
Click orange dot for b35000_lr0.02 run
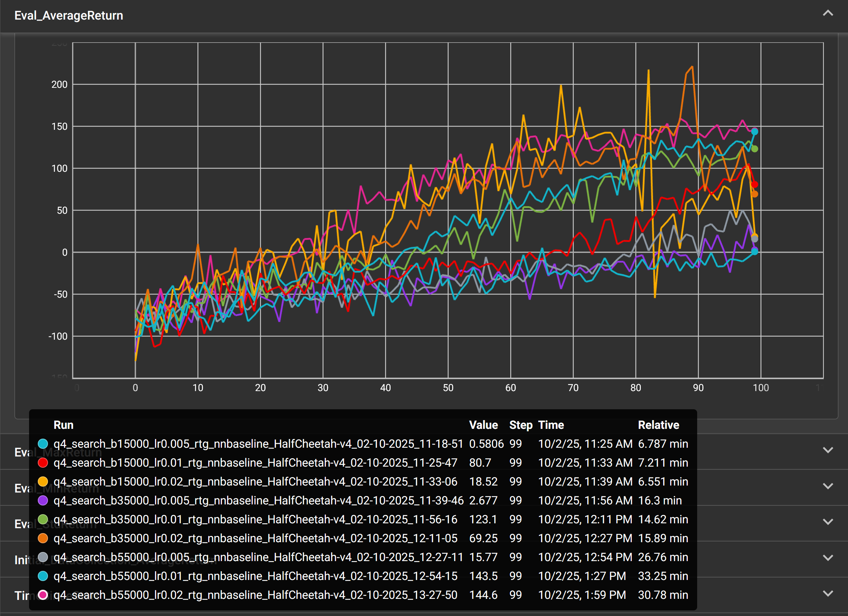pos(43,538)
